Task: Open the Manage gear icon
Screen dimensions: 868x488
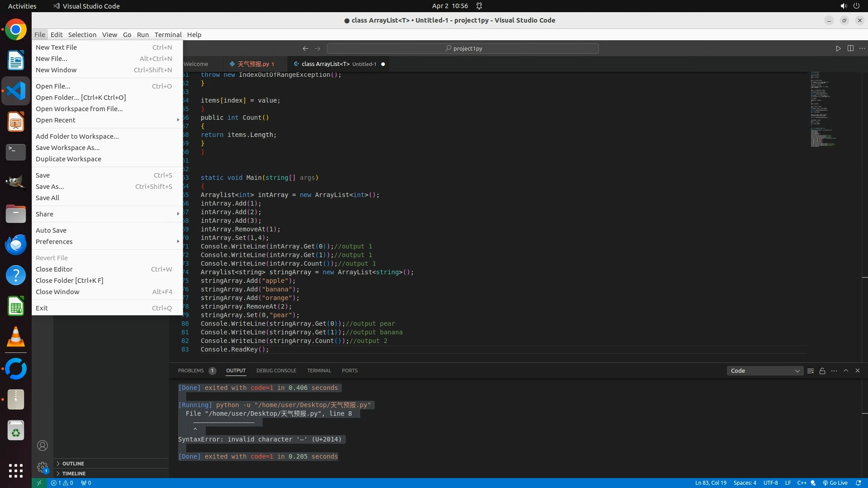Action: click(x=42, y=467)
